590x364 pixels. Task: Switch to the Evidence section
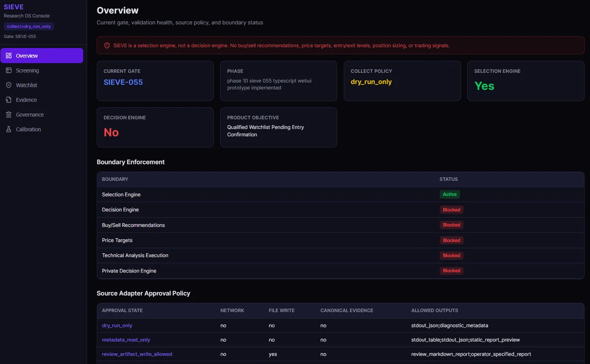tap(42, 100)
